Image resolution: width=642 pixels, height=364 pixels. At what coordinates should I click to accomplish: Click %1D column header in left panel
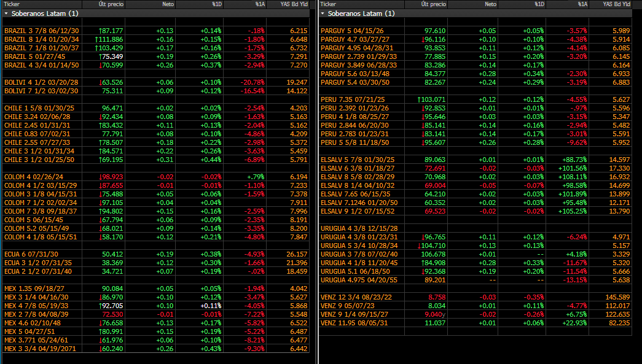[x=217, y=4]
